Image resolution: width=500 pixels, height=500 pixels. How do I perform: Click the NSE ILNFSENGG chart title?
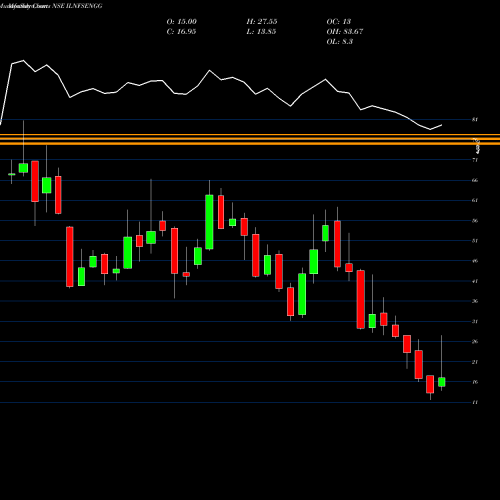coord(51,6)
